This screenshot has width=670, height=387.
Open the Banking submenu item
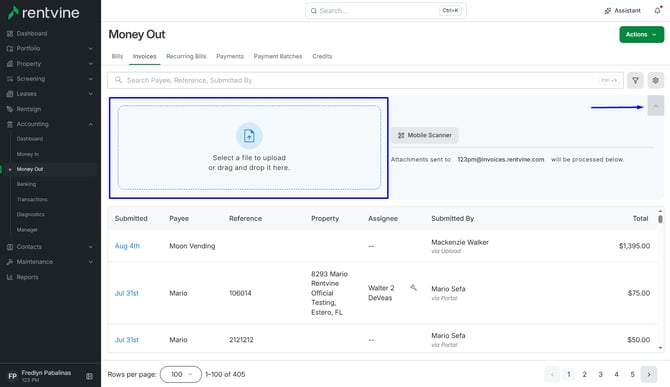tap(26, 184)
